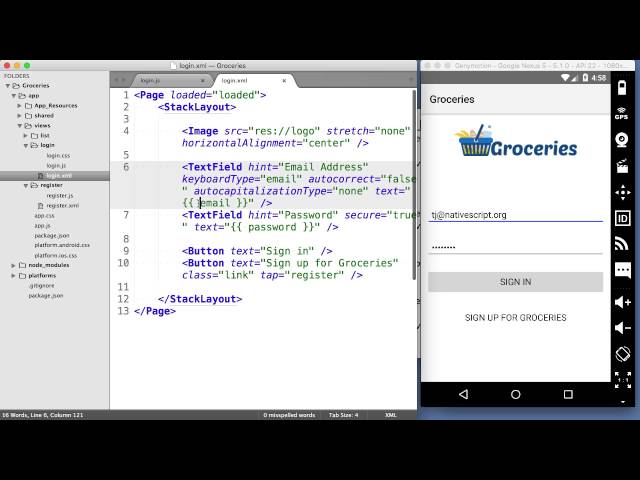Screen dimensions: 640x480
Task: Tap SIGN UP FOR GROCERIES link
Action: pos(516,318)
